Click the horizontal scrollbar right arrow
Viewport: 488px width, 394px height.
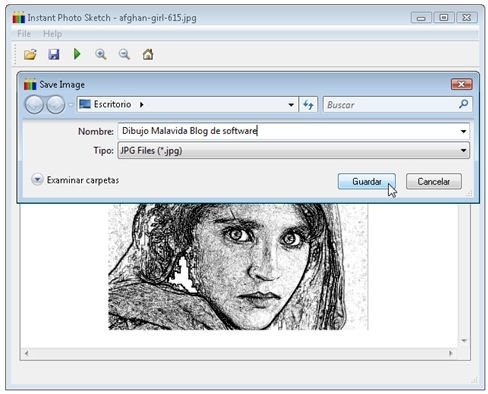[451, 353]
